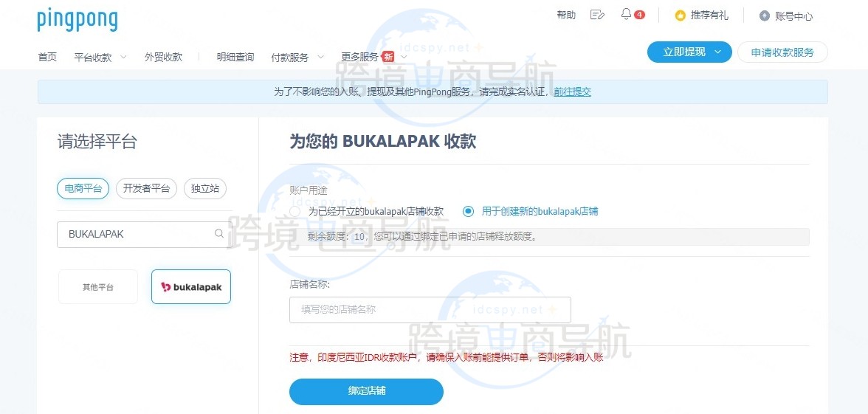Viewport: 868px width, 414px height.
Task: Go to 首页 in the navigation
Action: pyautogui.click(x=47, y=56)
